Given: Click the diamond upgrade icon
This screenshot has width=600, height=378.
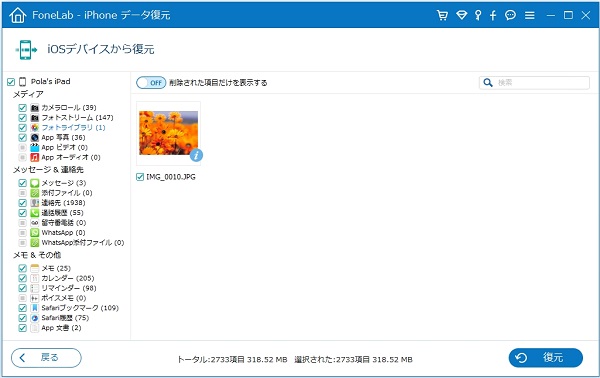Looking at the screenshot, I should [x=461, y=15].
